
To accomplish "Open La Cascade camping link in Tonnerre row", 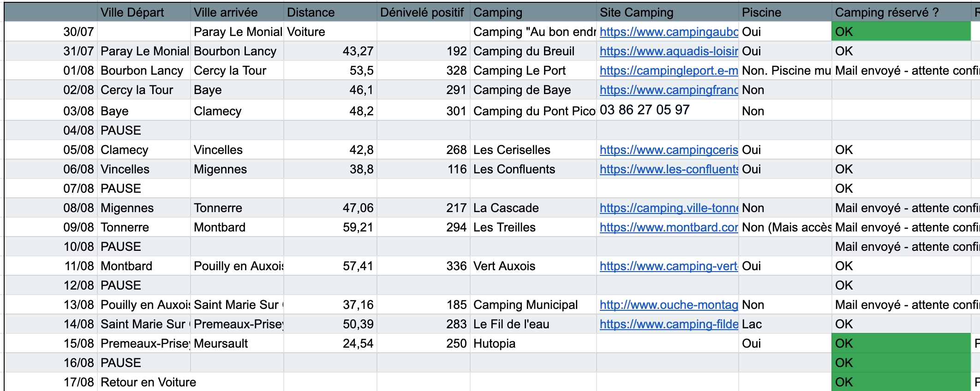I will click(x=668, y=208).
